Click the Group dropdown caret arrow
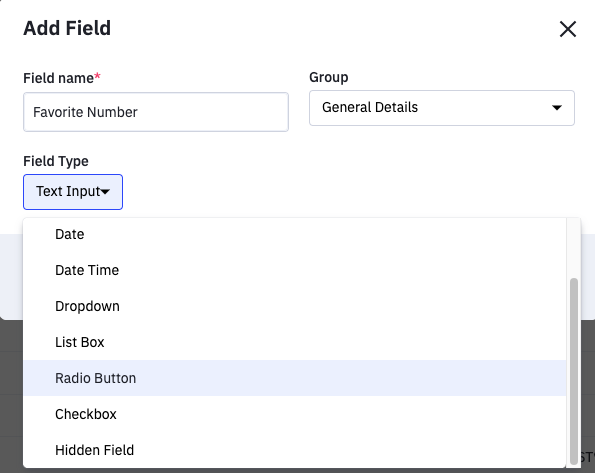Image resolution: width=595 pixels, height=473 pixels. [557, 108]
